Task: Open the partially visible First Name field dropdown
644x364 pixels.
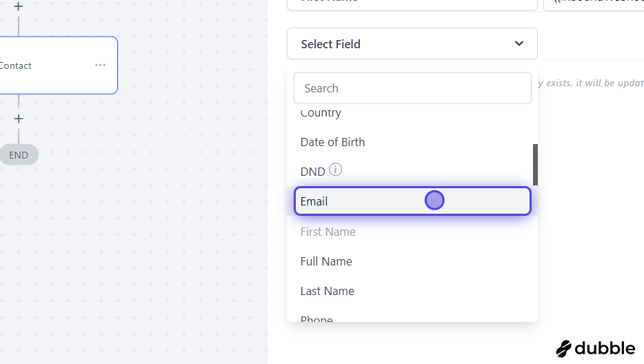Action: pos(412,4)
